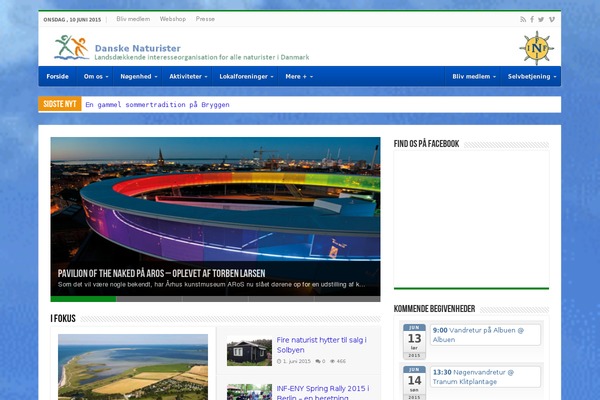Click the Landsdækkende interesseorganisation tagline
Screen dimensions: 600x400
coord(202,57)
